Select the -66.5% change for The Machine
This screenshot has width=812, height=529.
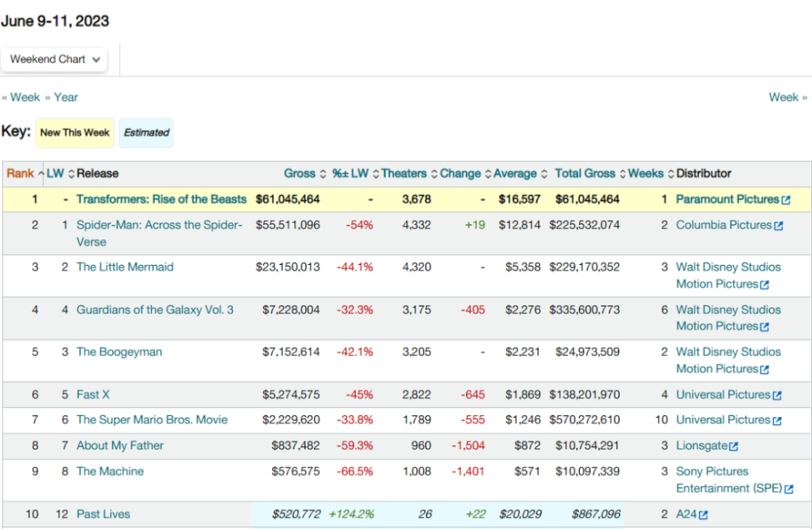tap(355, 471)
